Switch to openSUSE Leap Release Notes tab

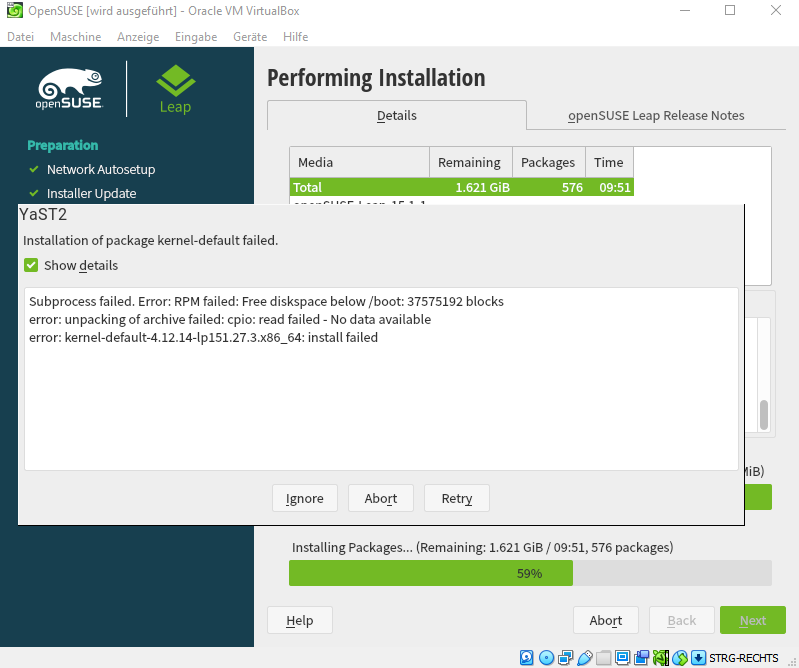click(x=656, y=116)
